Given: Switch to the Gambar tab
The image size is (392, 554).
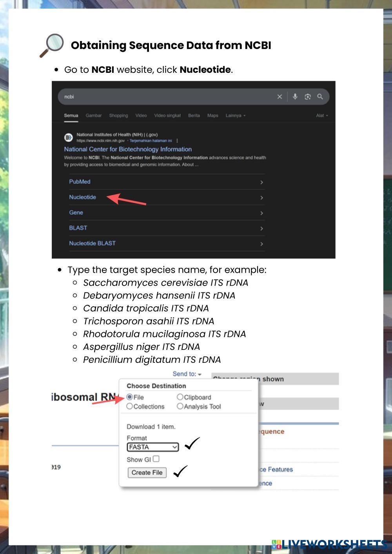Looking at the screenshot, I should pos(94,116).
